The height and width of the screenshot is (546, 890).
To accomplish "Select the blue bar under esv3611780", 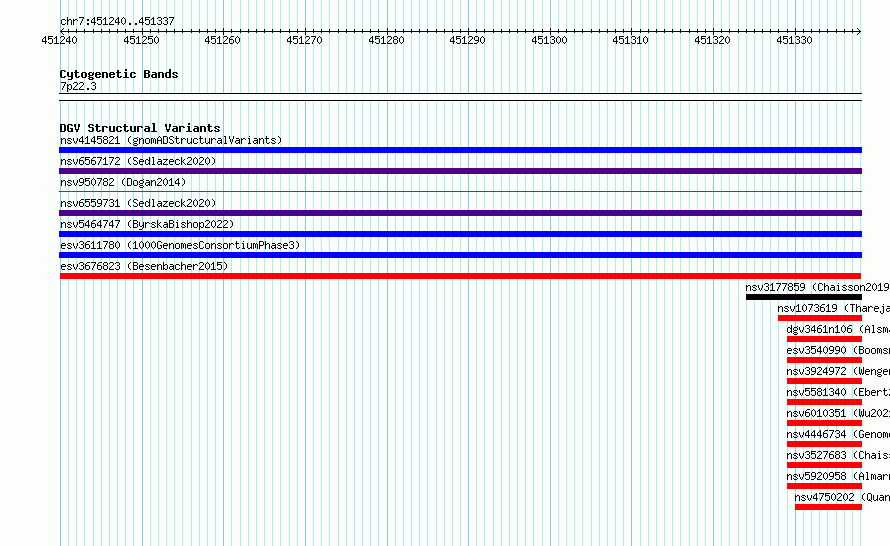I will (460, 255).
